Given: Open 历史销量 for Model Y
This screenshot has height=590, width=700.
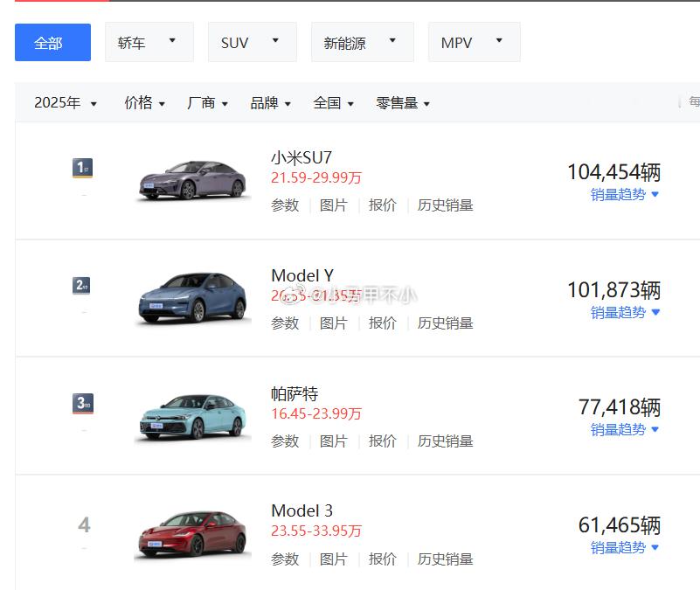Looking at the screenshot, I should (445, 323).
